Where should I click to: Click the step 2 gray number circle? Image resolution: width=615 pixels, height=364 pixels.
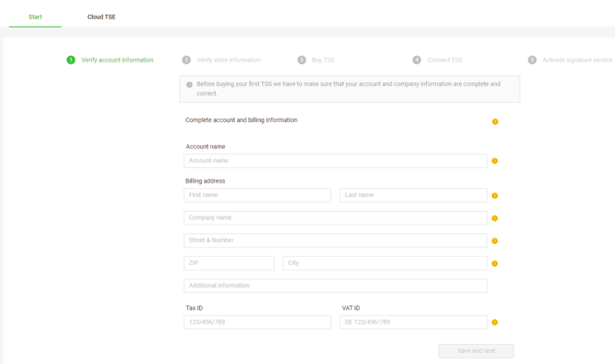[186, 60]
